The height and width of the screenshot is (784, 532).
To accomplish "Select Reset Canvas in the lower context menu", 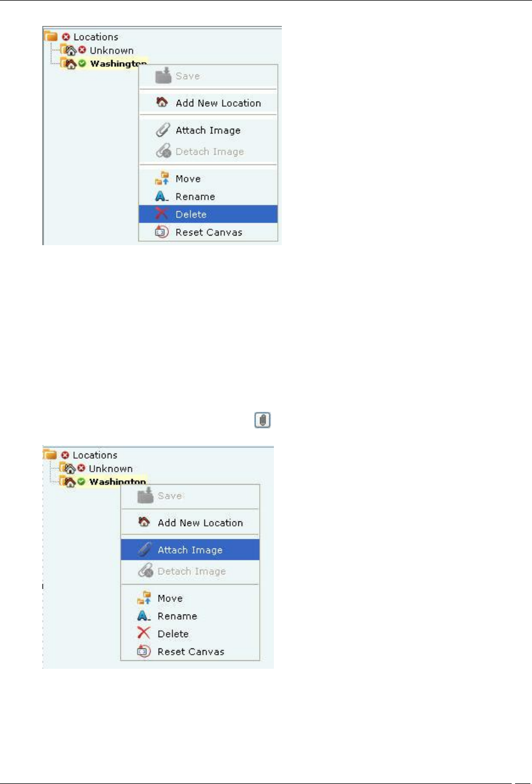I will pos(190,651).
